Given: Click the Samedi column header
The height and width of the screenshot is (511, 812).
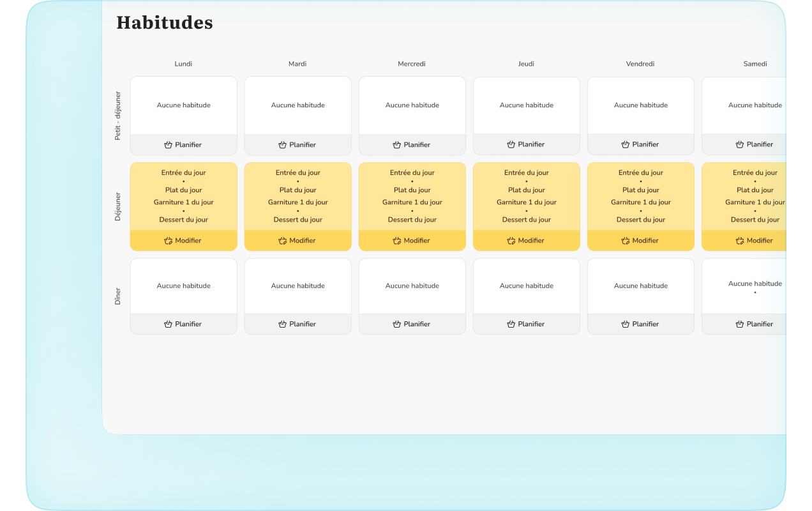Looking at the screenshot, I should point(755,64).
